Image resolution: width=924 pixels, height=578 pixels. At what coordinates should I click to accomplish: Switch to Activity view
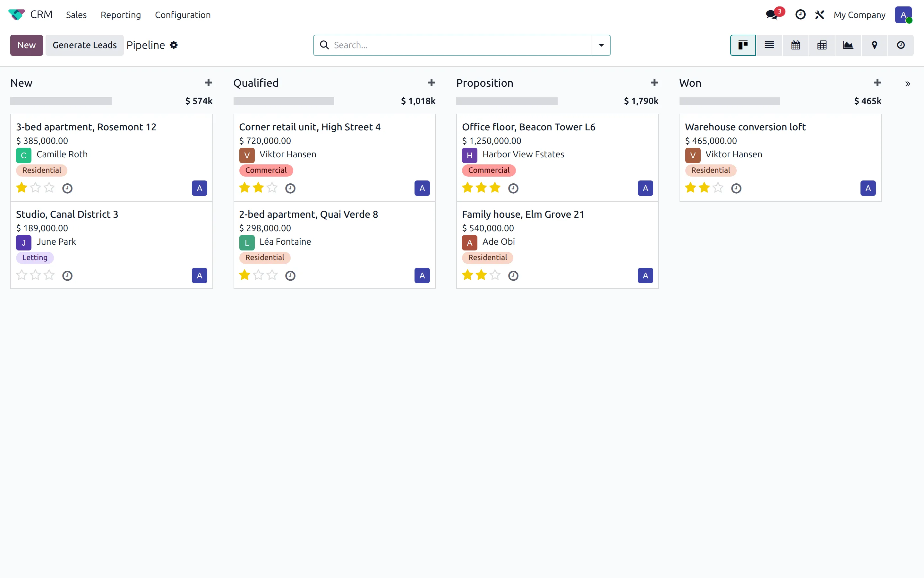pos(901,45)
